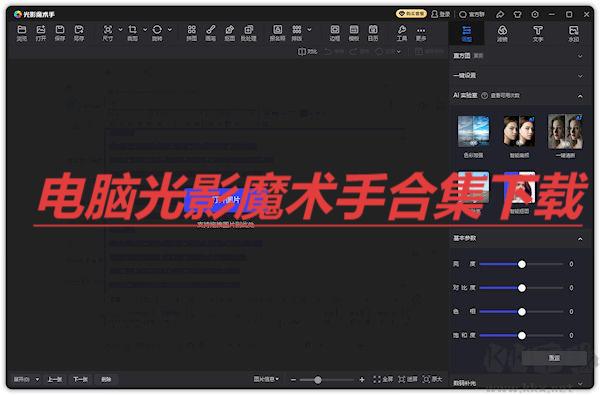The height and width of the screenshot is (395, 600).
Task: Click the zoom out minus button
Action: point(293,380)
